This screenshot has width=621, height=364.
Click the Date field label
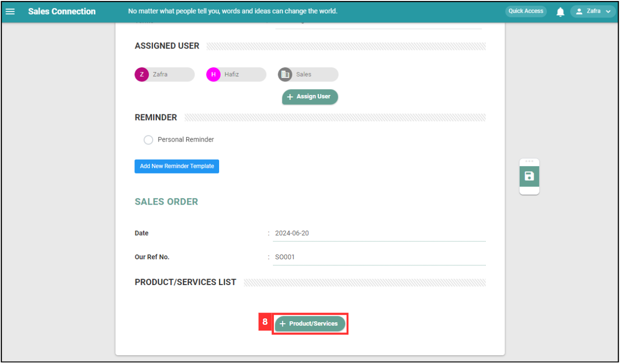(142, 233)
